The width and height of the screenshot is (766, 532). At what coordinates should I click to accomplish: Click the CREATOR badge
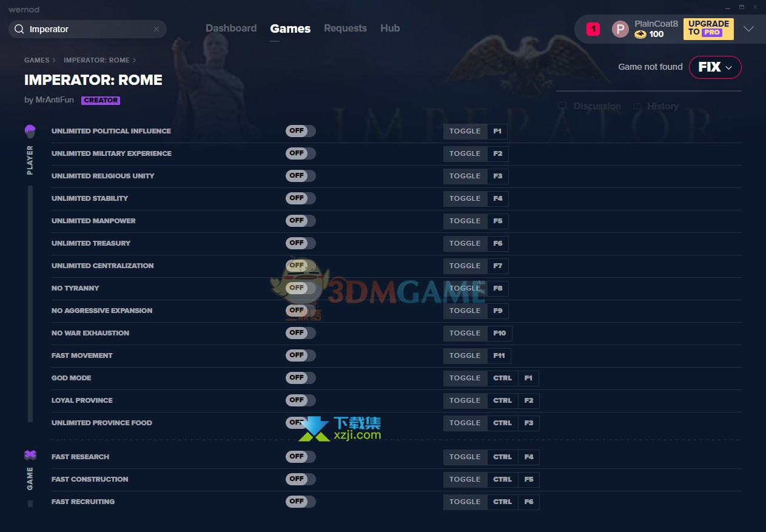(x=101, y=101)
